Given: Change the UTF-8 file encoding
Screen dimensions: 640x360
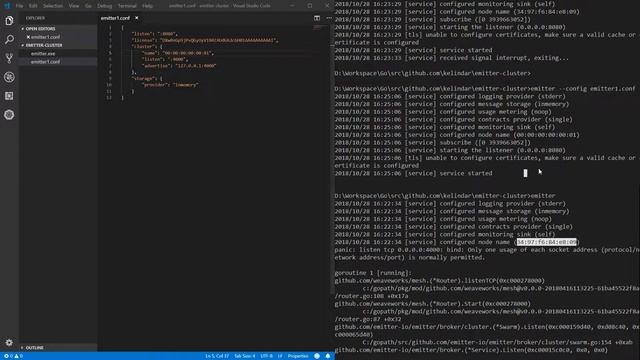Looking at the screenshot, I should pyautogui.click(x=266, y=356).
